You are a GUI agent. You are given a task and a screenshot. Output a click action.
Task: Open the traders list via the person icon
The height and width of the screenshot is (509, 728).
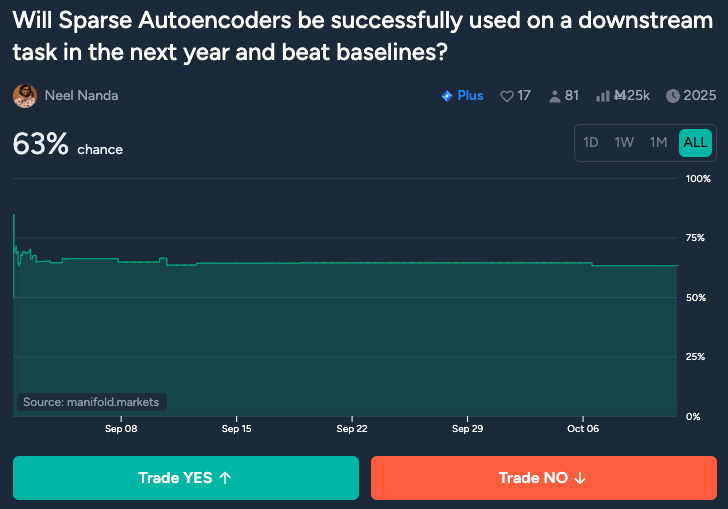tap(554, 96)
